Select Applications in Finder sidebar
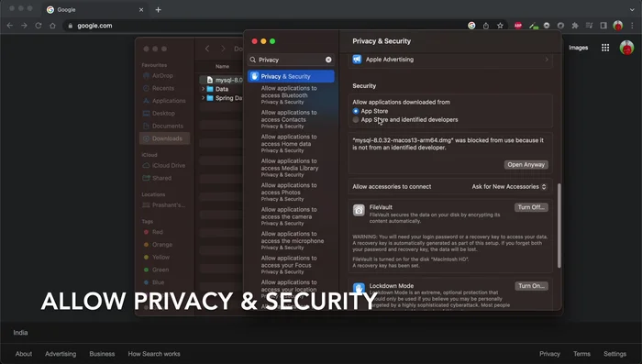The height and width of the screenshot is (364, 642). point(164,101)
